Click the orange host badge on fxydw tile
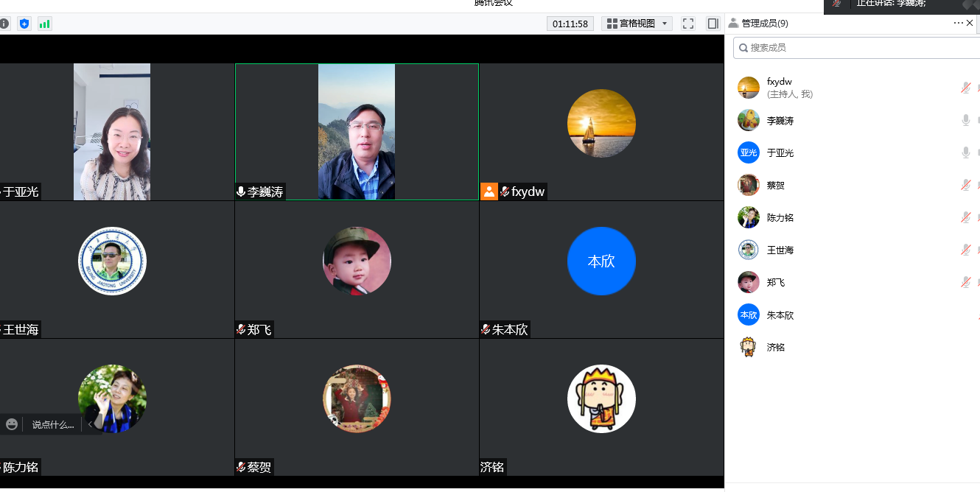This screenshot has height=492, width=980. pos(489,191)
